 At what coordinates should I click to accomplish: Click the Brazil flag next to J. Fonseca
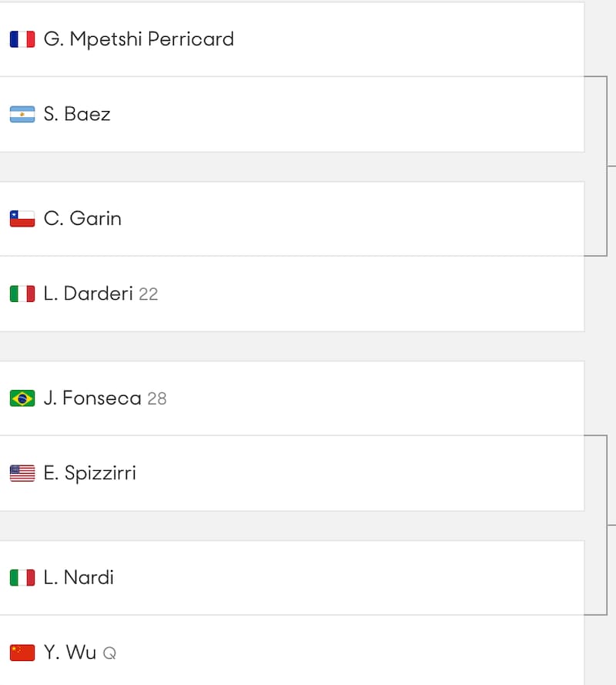[22, 398]
